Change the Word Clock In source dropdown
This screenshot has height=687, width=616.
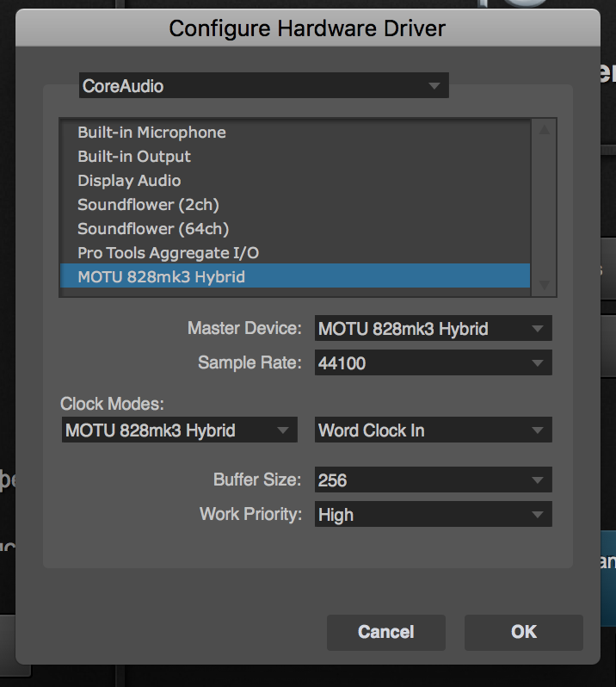click(x=433, y=430)
